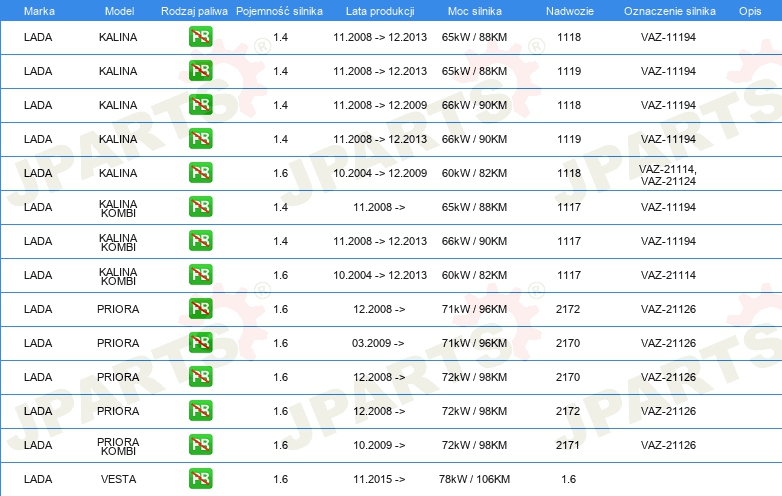The width and height of the screenshot is (782, 496).
Task: Select the PRIORA KOMBI model cell
Action: tap(118, 447)
